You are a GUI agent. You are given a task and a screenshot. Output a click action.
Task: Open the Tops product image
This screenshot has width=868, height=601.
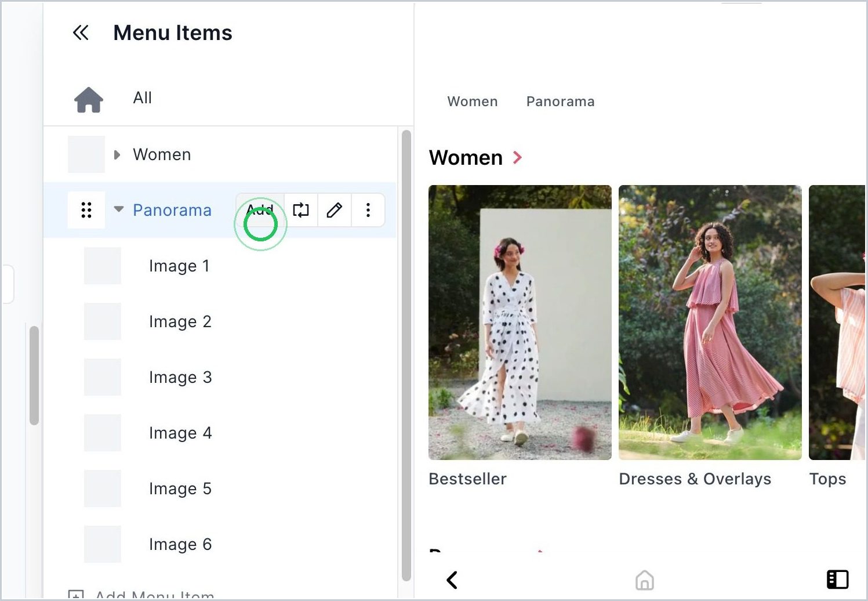[x=837, y=323]
